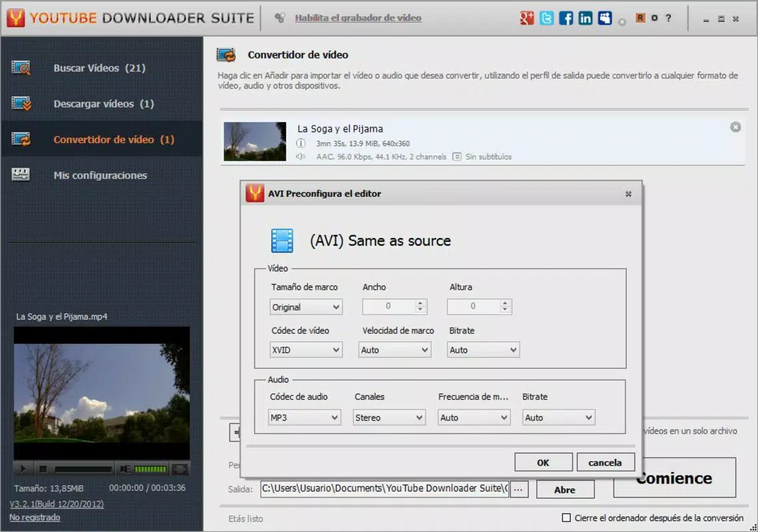Share via MySpace icon
The image size is (758, 532).
coord(605,19)
